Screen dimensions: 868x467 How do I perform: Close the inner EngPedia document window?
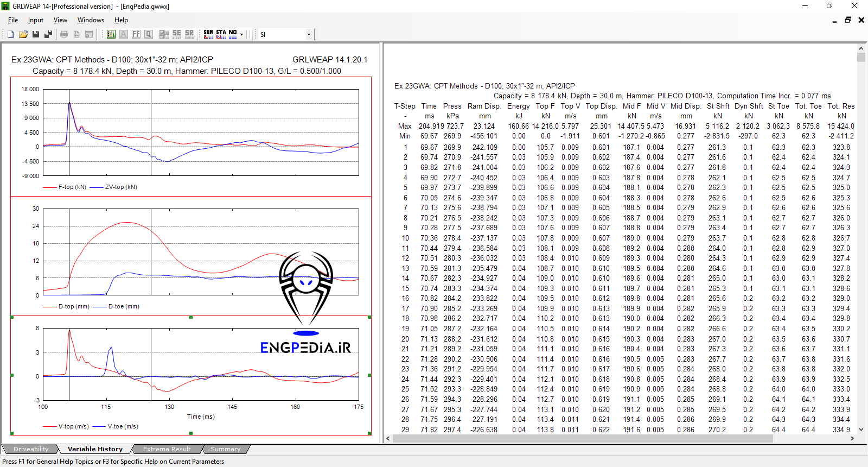pyautogui.click(x=861, y=20)
